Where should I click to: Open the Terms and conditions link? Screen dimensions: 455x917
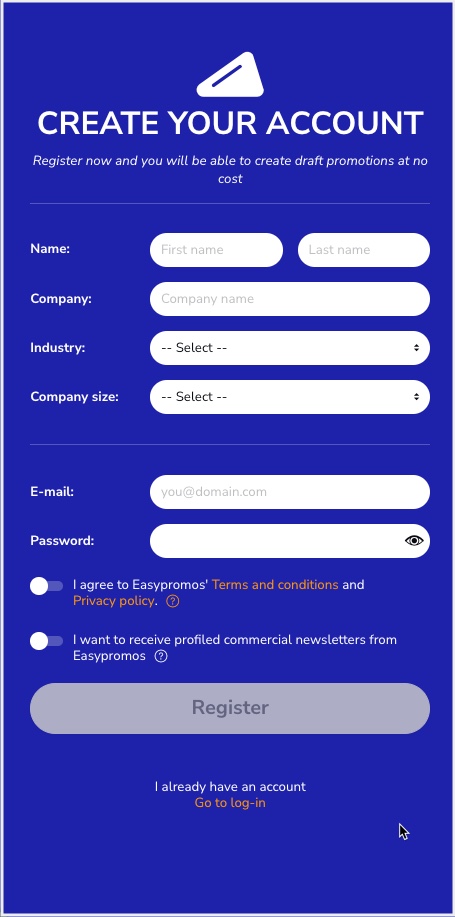click(x=275, y=585)
